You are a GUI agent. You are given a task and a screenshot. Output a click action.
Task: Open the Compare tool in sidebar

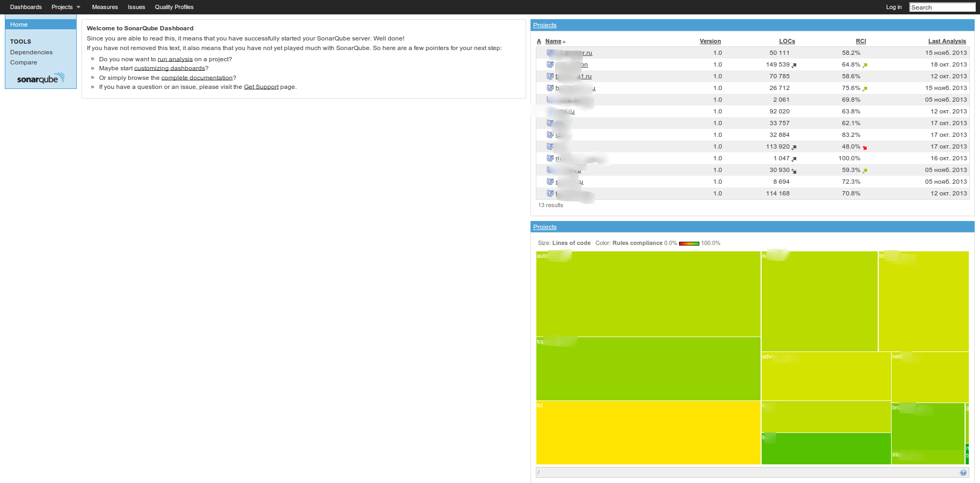pos(23,62)
